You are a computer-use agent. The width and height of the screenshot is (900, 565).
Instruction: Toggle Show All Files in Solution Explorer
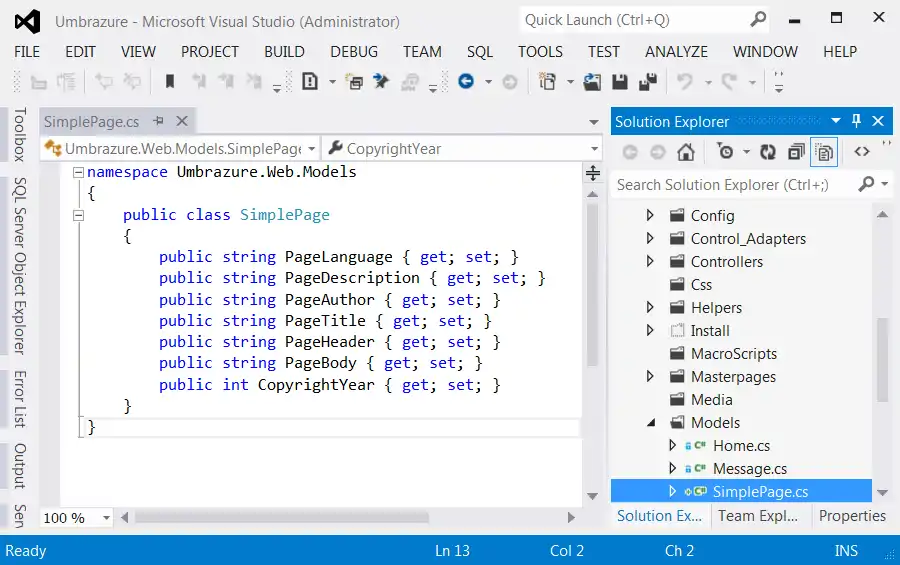tap(824, 152)
